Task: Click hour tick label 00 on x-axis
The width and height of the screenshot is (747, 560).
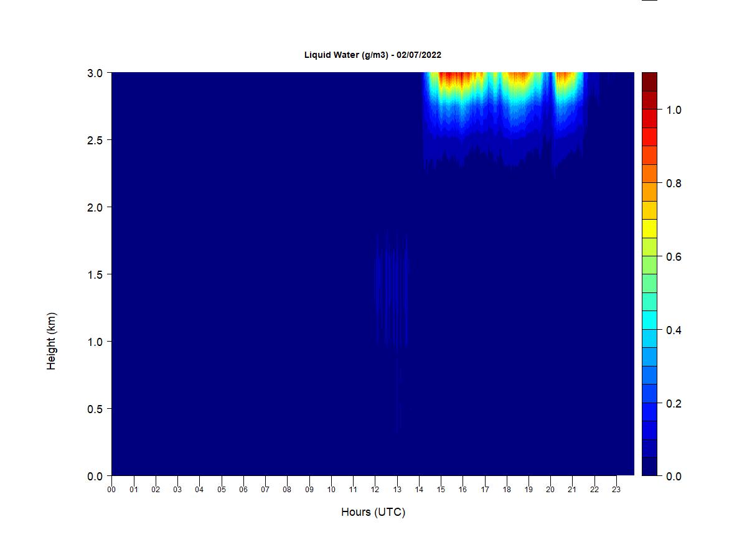Action: tap(111, 490)
